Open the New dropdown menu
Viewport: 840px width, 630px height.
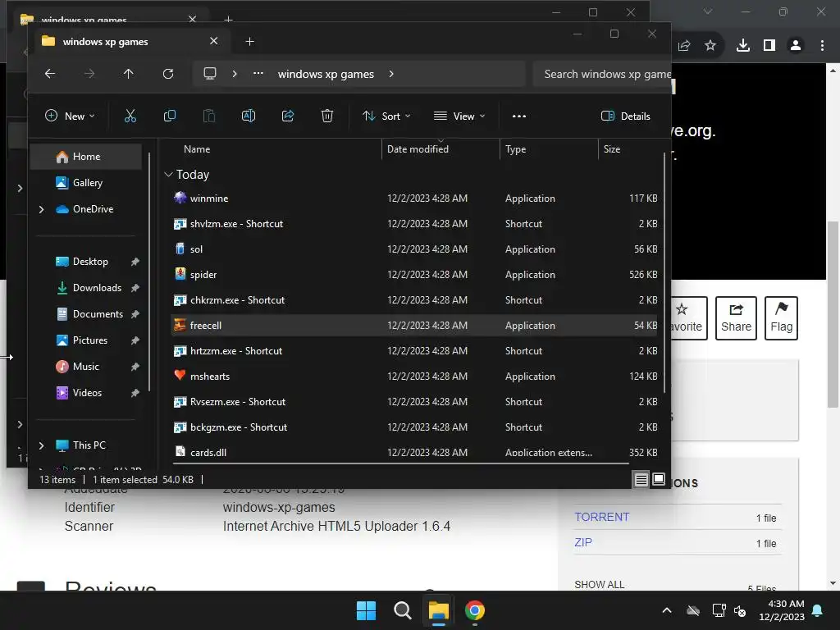click(x=70, y=116)
